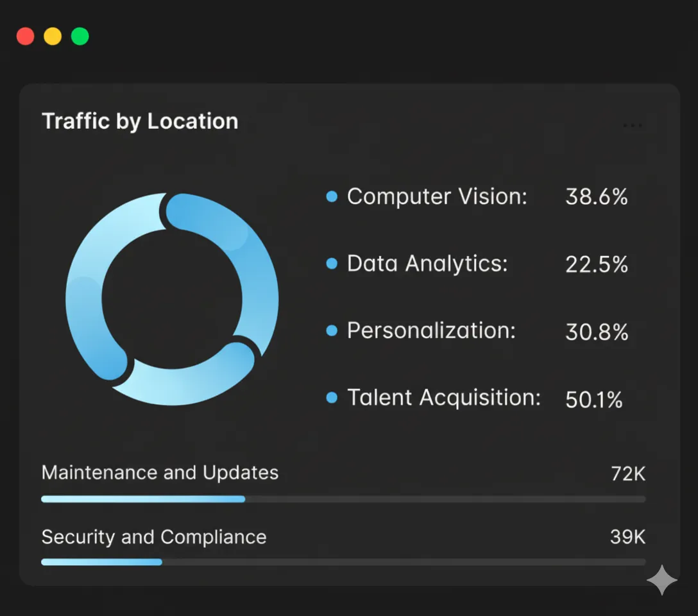Select the Computer Vision legend label
Viewport: 698px width, 616px height.
[437, 196]
